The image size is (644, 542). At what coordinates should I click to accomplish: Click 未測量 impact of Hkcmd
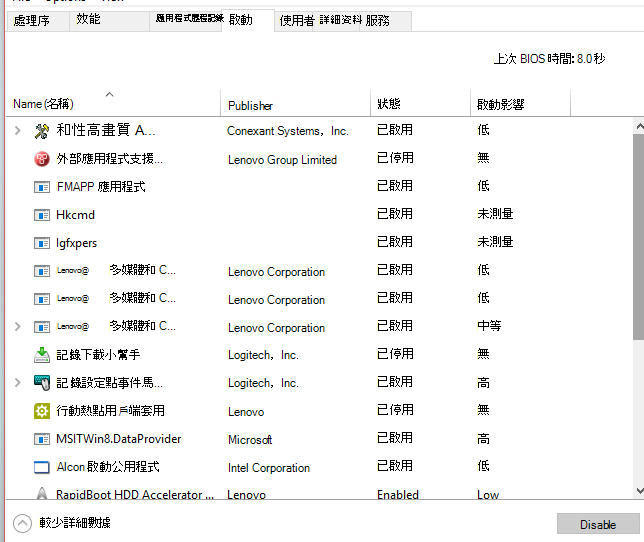click(495, 214)
